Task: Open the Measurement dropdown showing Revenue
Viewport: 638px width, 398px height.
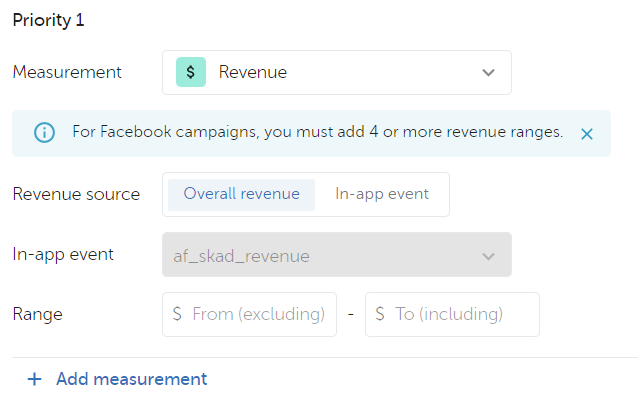Action: tap(337, 72)
